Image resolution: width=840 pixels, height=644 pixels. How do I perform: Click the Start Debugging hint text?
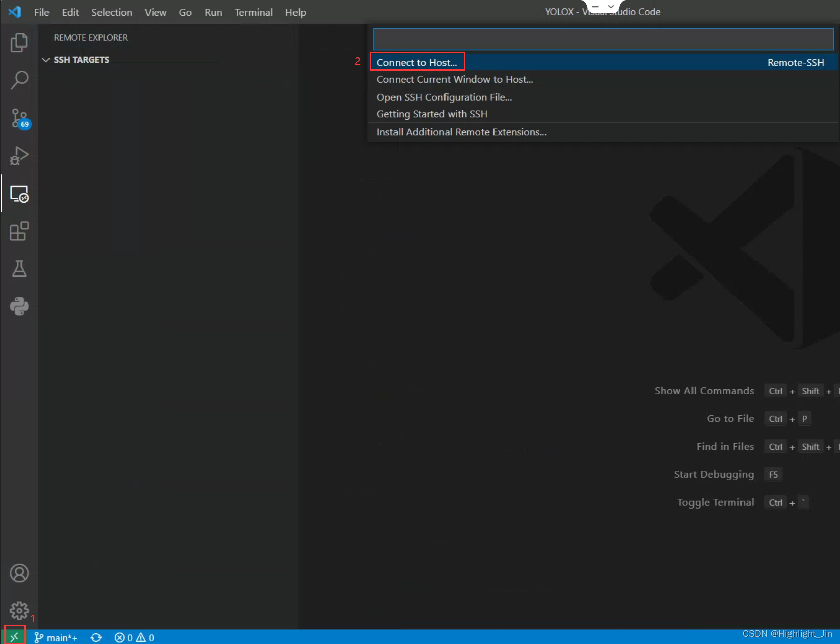coord(714,474)
